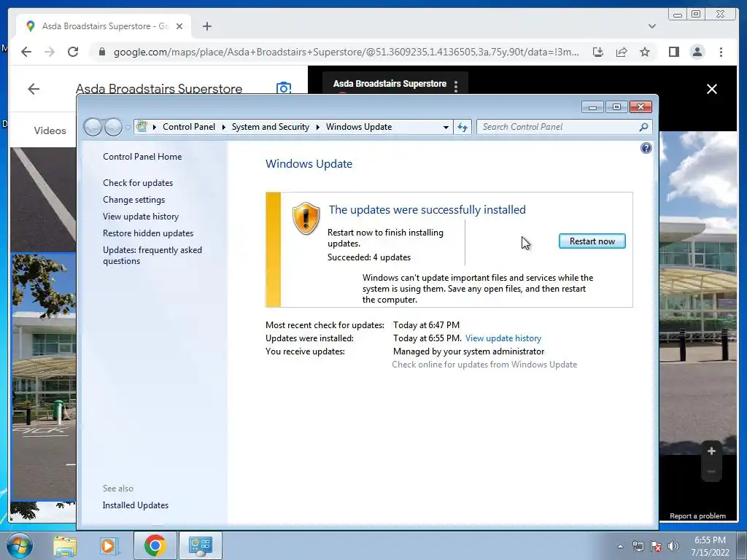
Task: Go back in the Chrome browser
Action: 26,52
